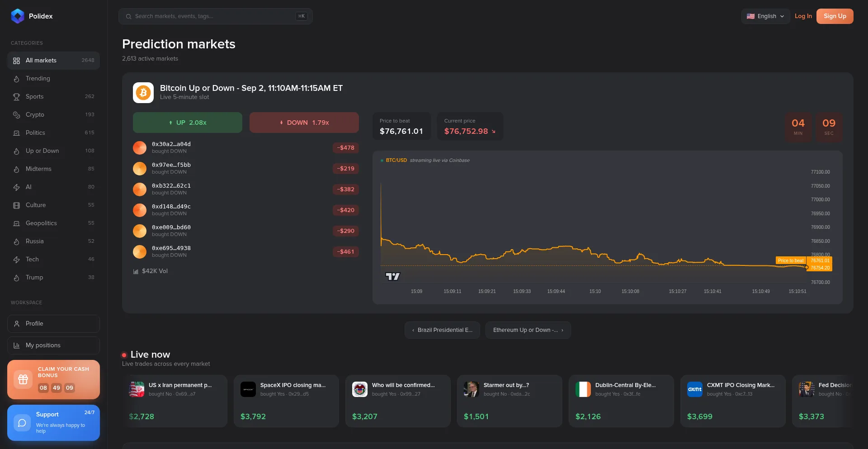Bet DOWN at 1.79x
This screenshot has width=868, height=449.
(304, 123)
